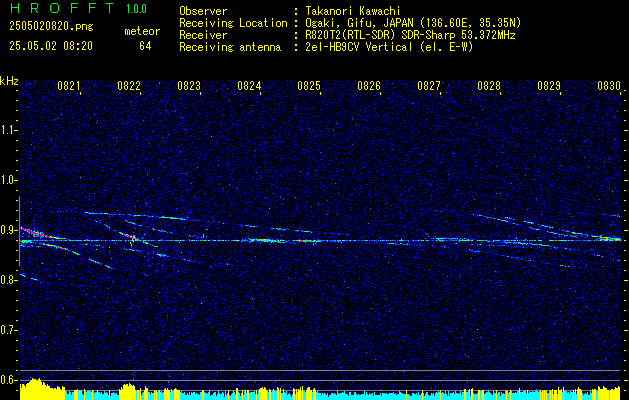Click the meteor label
The width and height of the screenshot is (629, 400).
click(142, 31)
